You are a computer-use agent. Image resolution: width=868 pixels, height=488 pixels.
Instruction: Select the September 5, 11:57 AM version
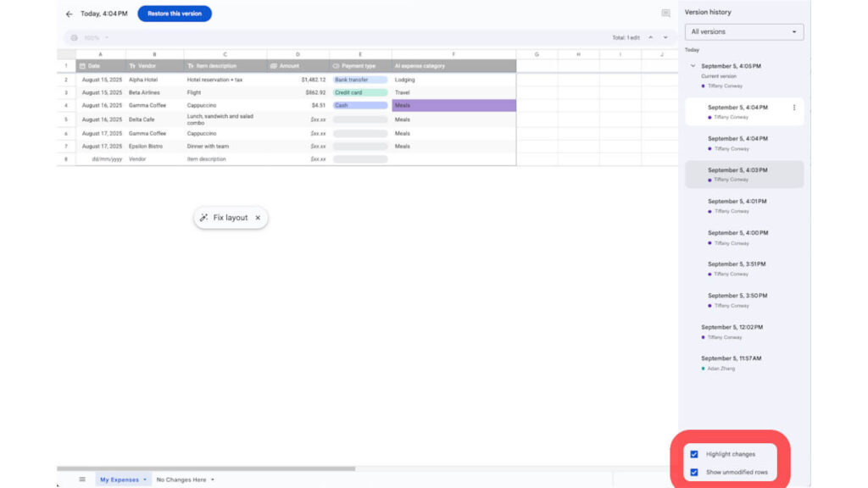(744, 363)
